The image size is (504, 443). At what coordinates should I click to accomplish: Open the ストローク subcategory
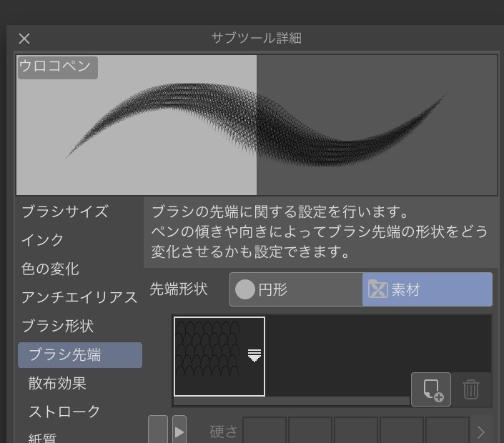[64, 412]
